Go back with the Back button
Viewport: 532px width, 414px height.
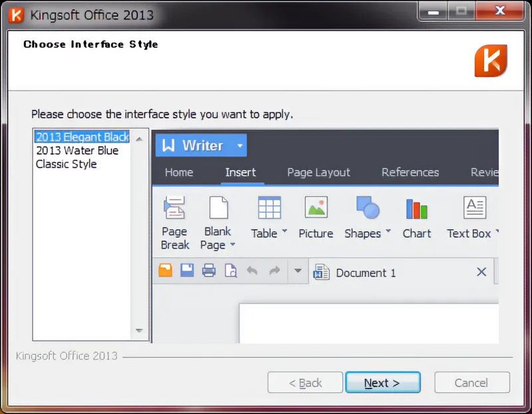305,383
